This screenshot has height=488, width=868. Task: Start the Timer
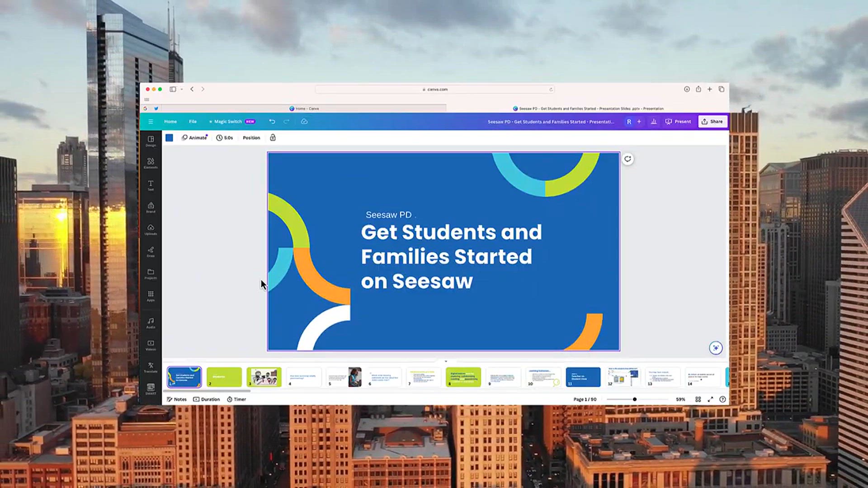[x=236, y=399]
